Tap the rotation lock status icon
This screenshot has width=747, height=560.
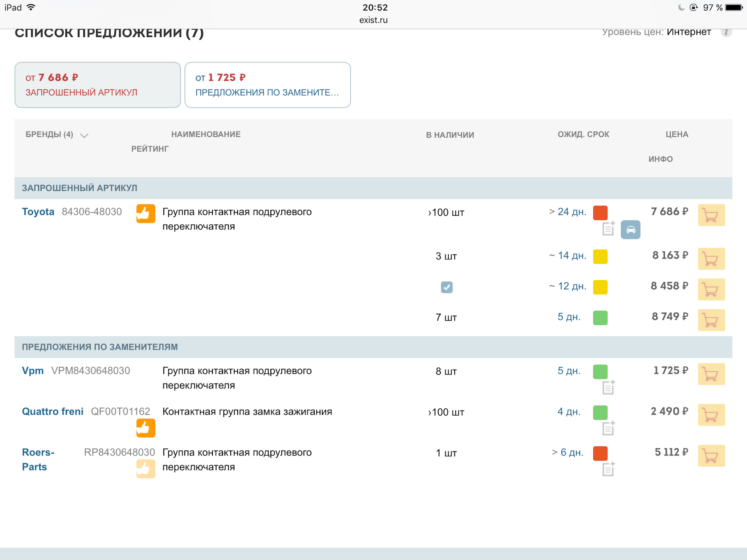point(694,7)
